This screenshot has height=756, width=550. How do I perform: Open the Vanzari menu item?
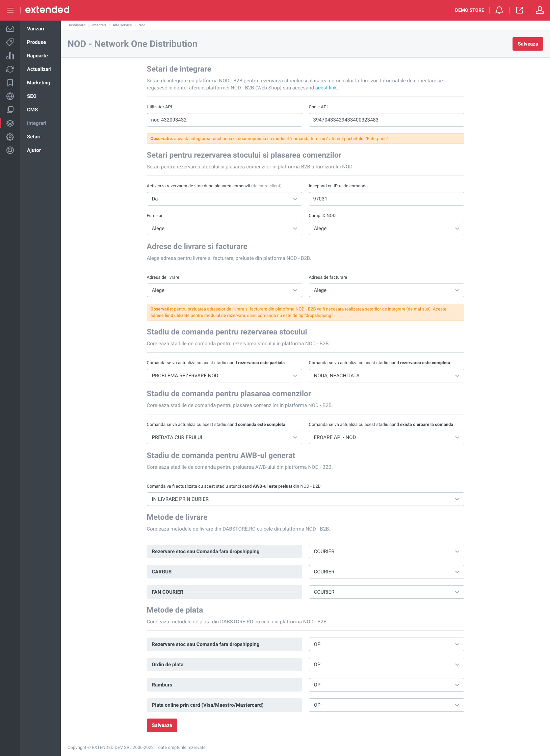[35, 29]
